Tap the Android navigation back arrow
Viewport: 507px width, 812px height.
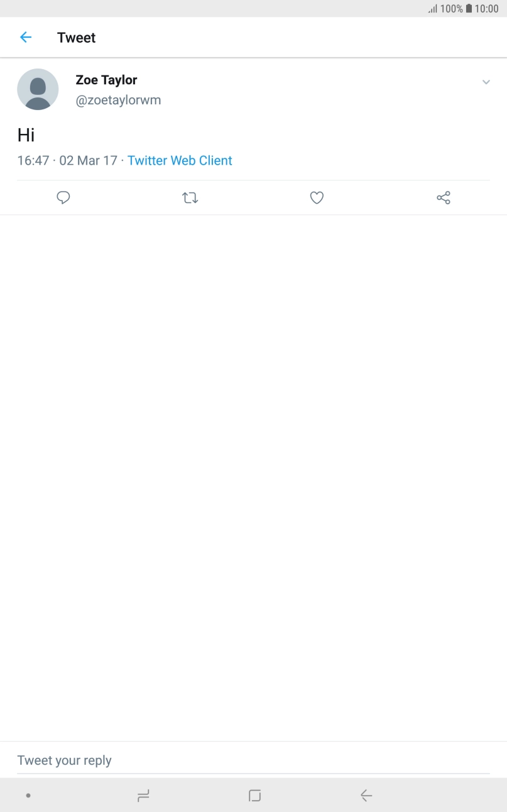[x=366, y=795]
